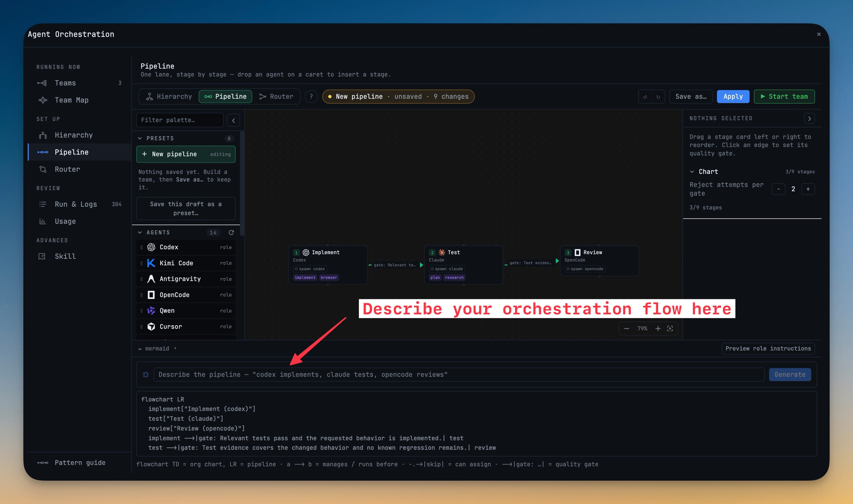Collapse the Agents section
Screen dimensions: 853x504
tap(140, 232)
